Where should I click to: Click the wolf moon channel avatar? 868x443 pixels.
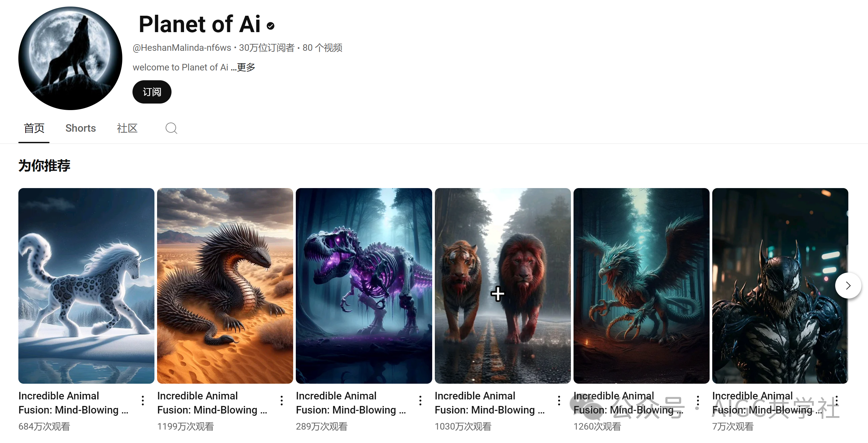click(70, 58)
